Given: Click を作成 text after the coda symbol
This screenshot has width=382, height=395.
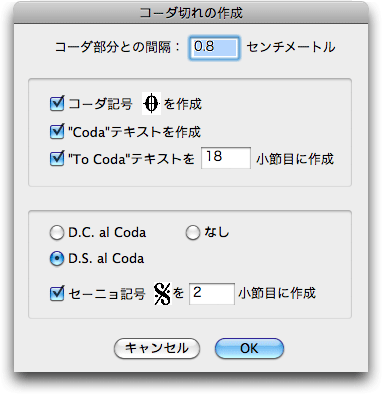Looking at the screenshot, I should click(183, 104).
